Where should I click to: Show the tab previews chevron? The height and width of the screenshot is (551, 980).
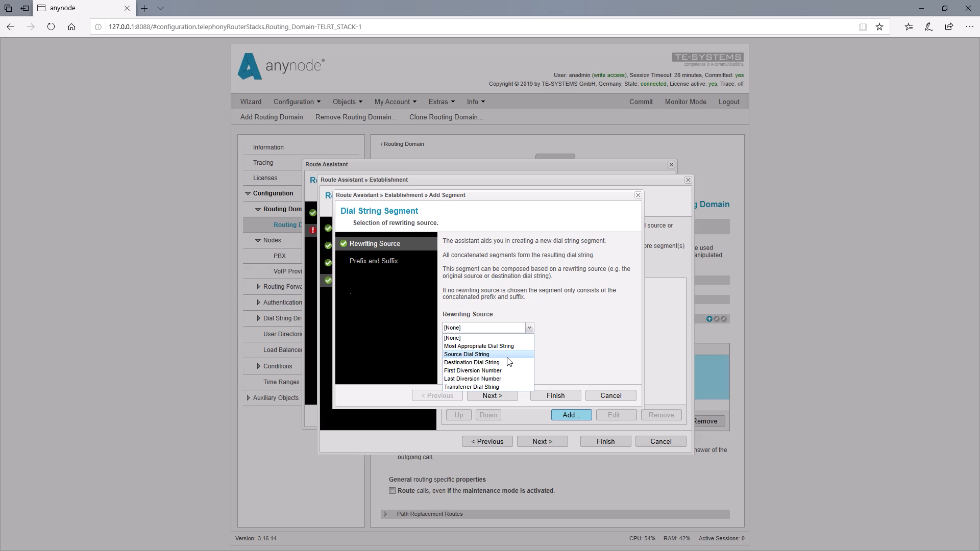coord(160,8)
